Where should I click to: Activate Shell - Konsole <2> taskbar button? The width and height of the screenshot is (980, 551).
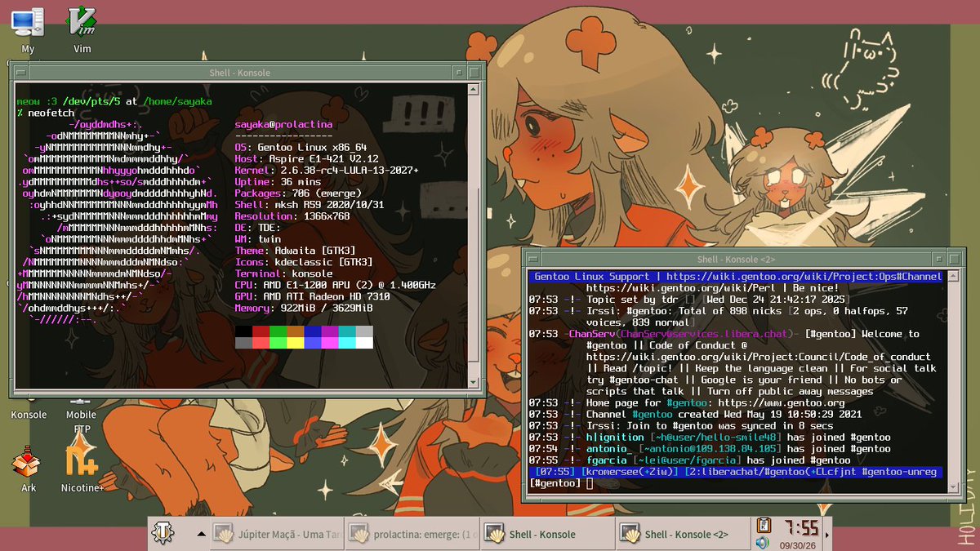[x=684, y=535]
